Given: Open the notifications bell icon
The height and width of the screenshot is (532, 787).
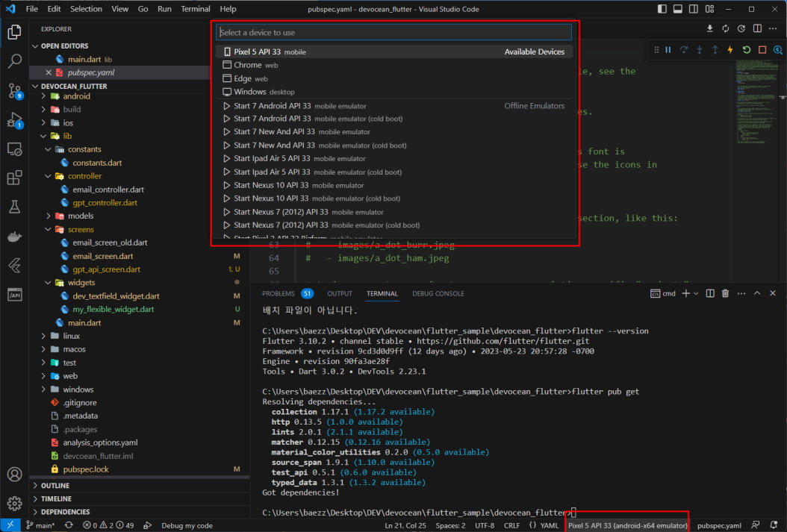Looking at the screenshot, I should [x=774, y=525].
